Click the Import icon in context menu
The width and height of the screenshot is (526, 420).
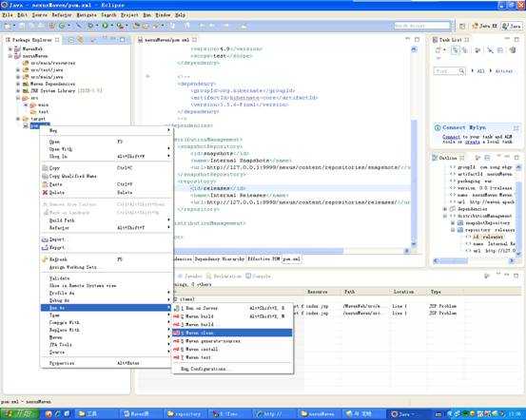45,239
